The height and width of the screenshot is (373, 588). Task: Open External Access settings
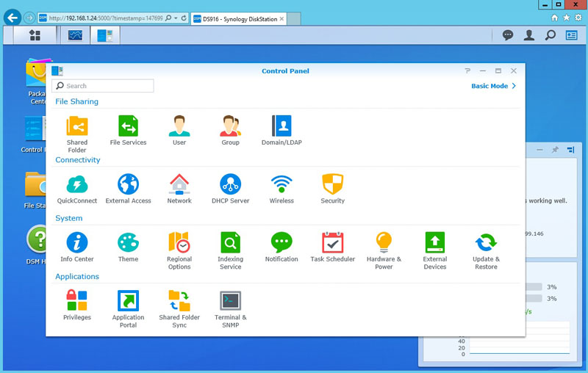tap(128, 189)
